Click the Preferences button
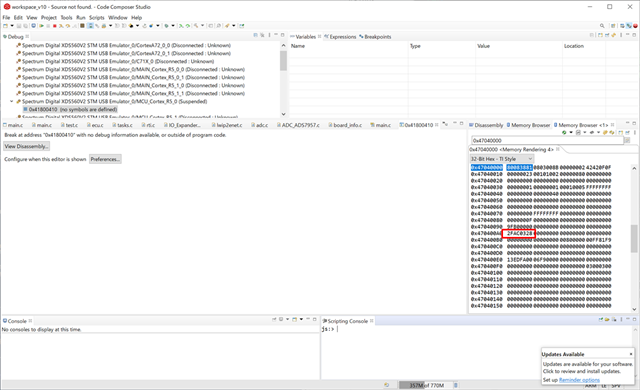Screen dimensions: 640x390 tap(105, 159)
